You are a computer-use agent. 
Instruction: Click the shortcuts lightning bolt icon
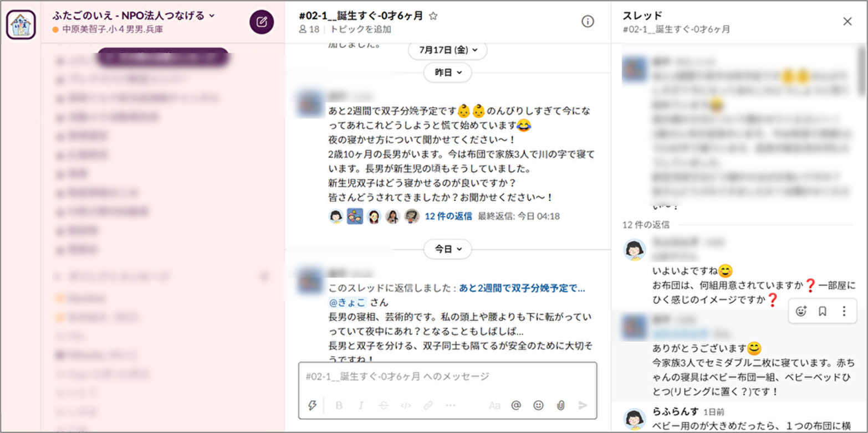tap(312, 405)
